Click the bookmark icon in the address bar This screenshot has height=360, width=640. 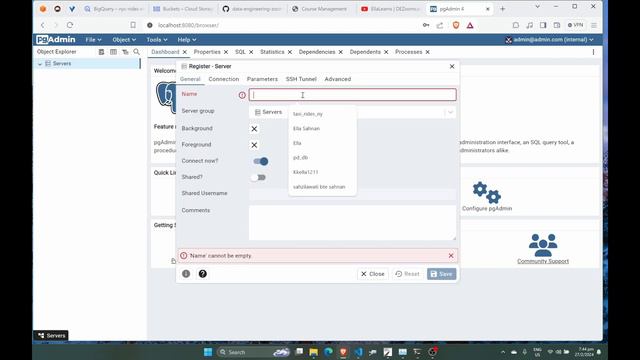[x=133, y=25]
